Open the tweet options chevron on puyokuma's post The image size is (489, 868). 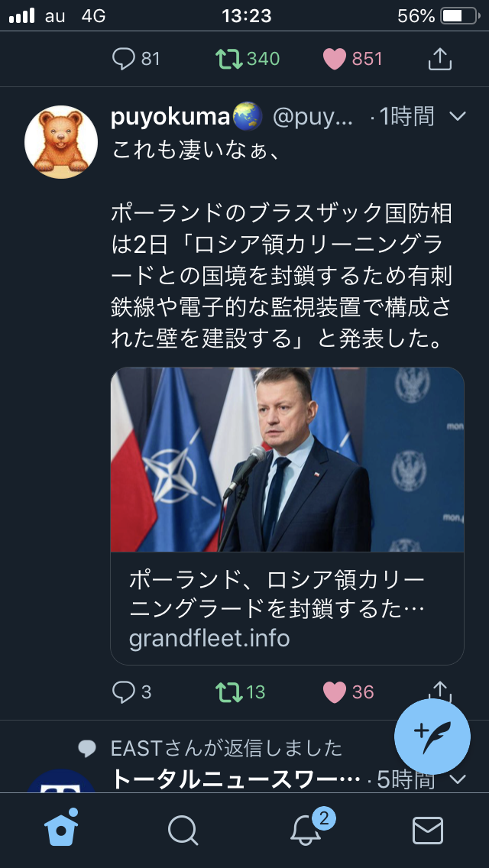click(458, 117)
